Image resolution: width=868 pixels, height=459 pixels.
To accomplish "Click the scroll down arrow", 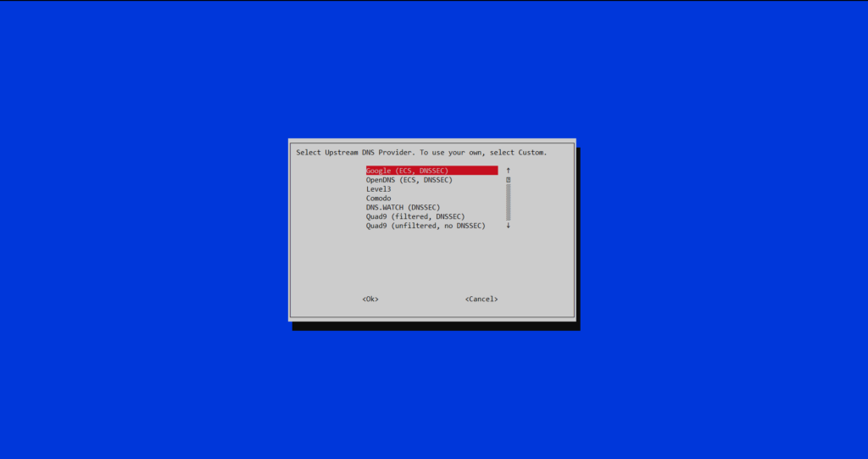I will click(508, 226).
